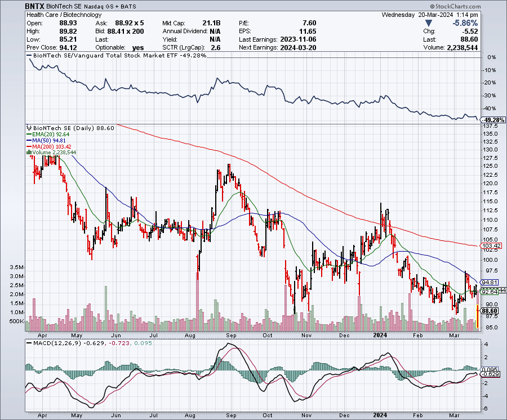Click the EPS value 11.65
The image size is (507, 420).
pyautogui.click(x=308, y=32)
